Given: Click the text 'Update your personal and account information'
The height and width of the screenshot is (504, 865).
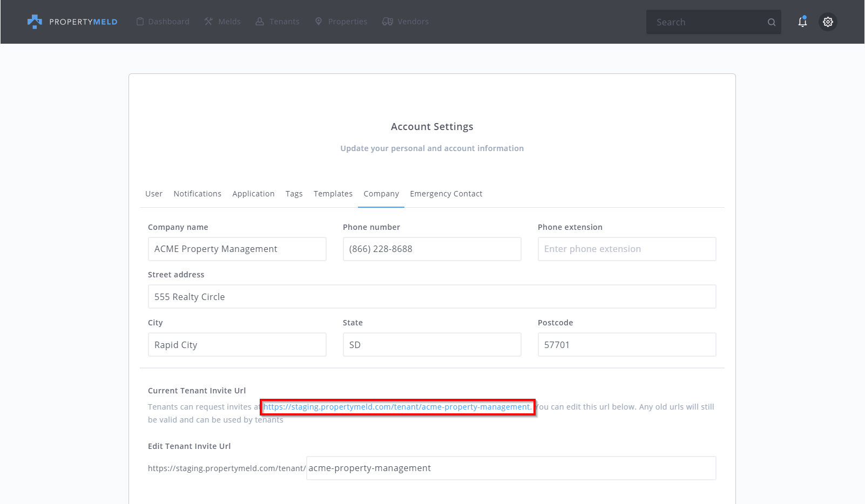Looking at the screenshot, I should point(432,148).
